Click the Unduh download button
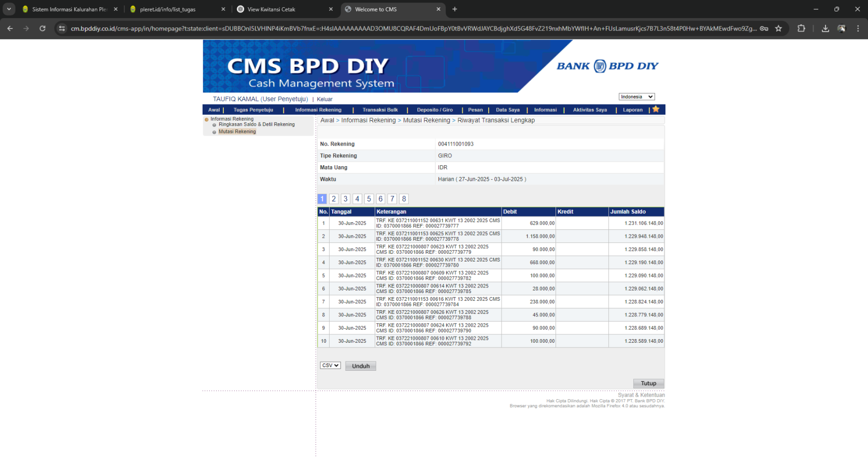This screenshot has width=868, height=466. pos(361,366)
